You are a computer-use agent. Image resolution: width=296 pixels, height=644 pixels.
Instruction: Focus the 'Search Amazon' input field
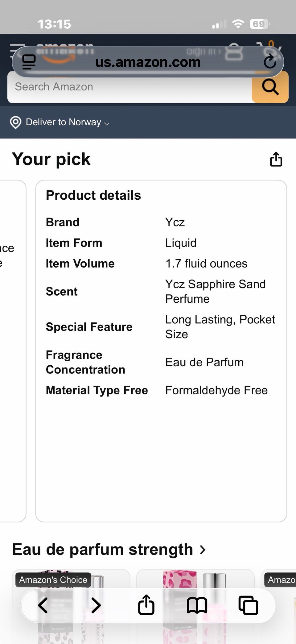(129, 87)
